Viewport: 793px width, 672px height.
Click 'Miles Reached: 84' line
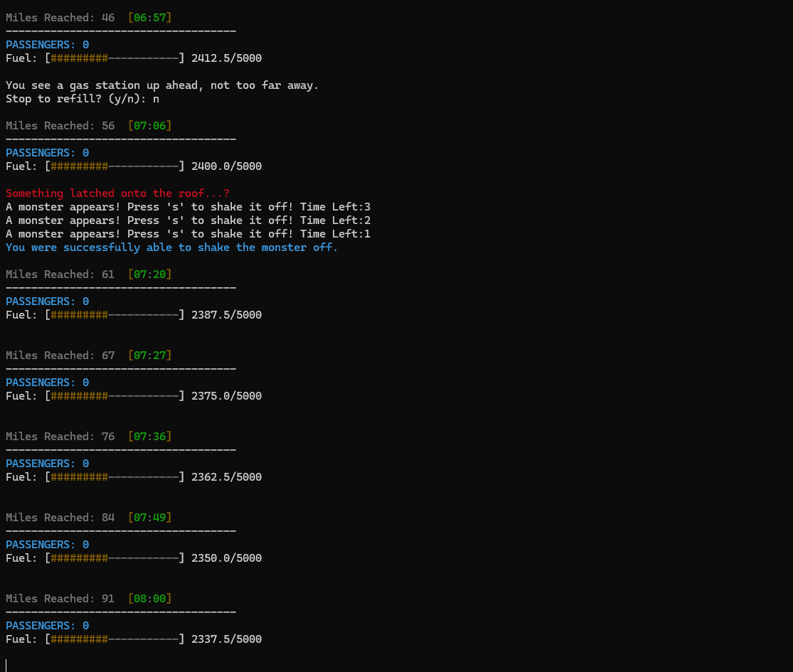[60, 518]
